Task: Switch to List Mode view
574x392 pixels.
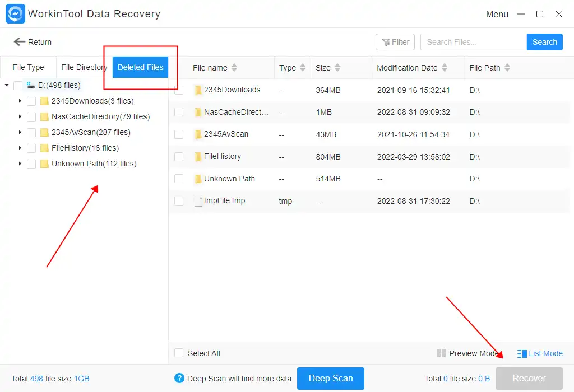Action: click(540, 353)
